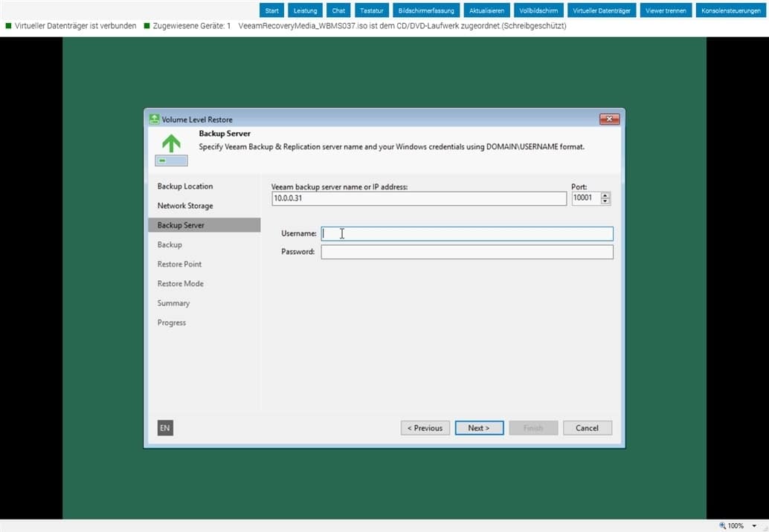Click 'Zugewiesene Geräte: 1' status text

(191, 25)
